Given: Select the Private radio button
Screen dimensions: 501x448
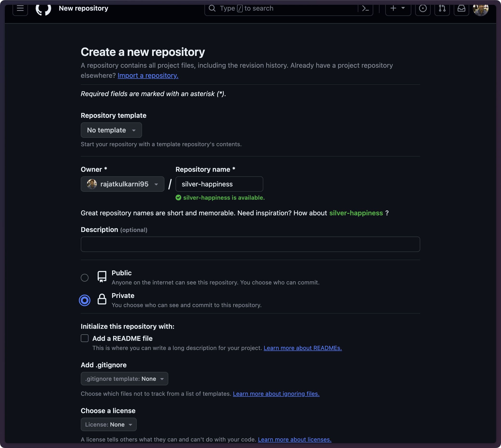Looking at the screenshot, I should pos(85,300).
